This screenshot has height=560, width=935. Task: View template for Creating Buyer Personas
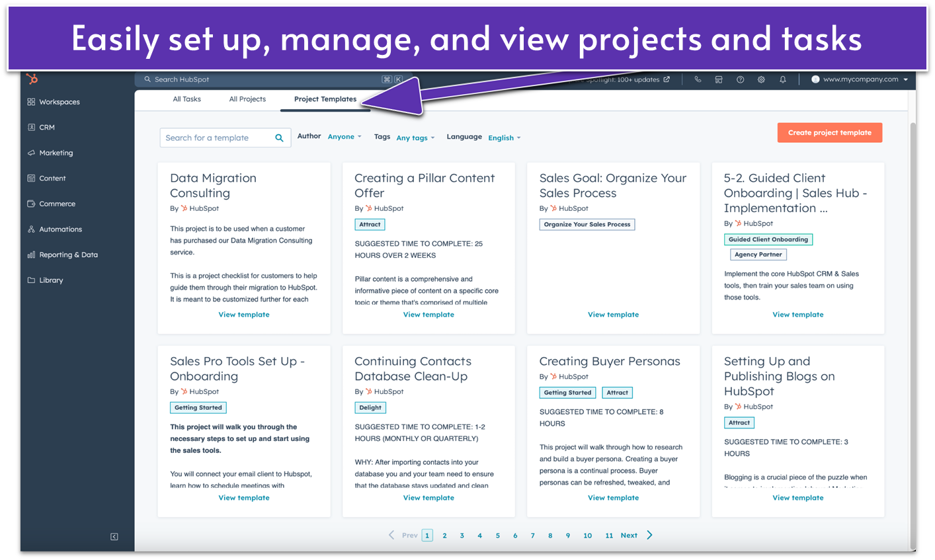coord(613,498)
